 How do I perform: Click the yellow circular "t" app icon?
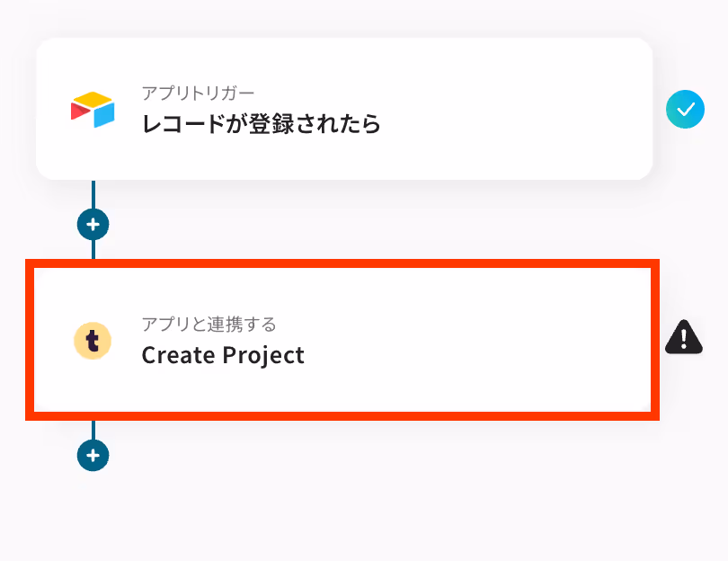click(93, 341)
